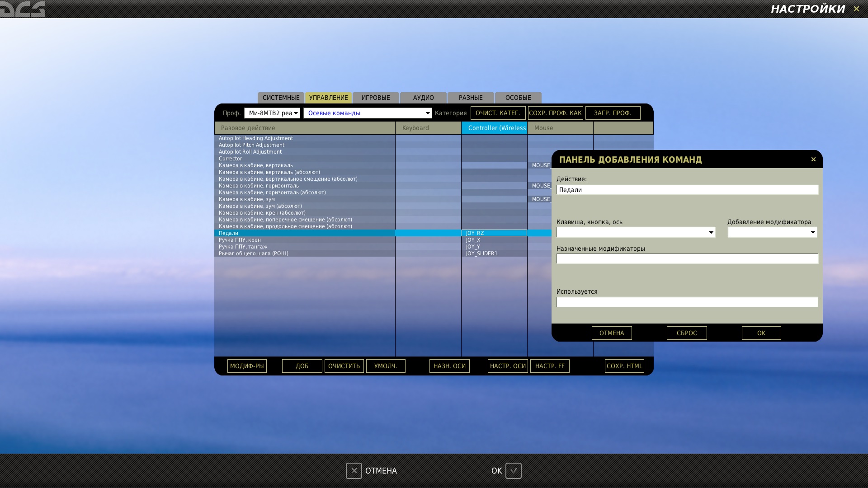Close the НАСТРОЙКИ settings window
The width and height of the screenshot is (868, 488).
click(x=856, y=9)
